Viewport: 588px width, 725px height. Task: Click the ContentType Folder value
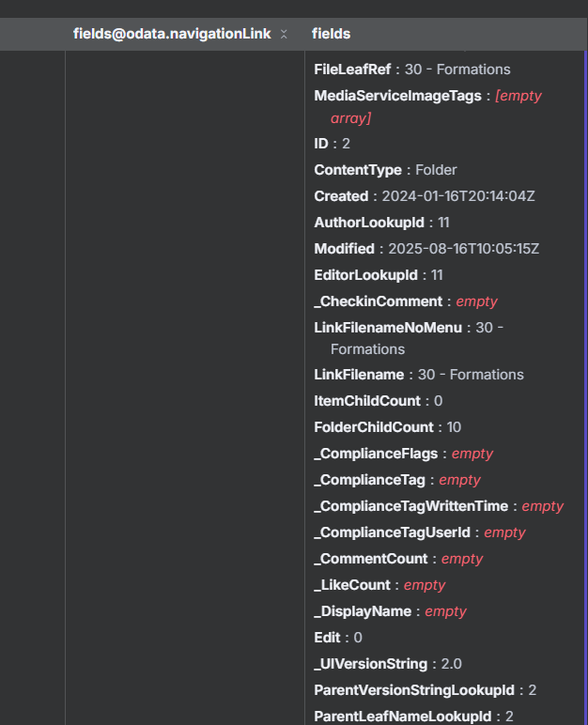coord(436,170)
